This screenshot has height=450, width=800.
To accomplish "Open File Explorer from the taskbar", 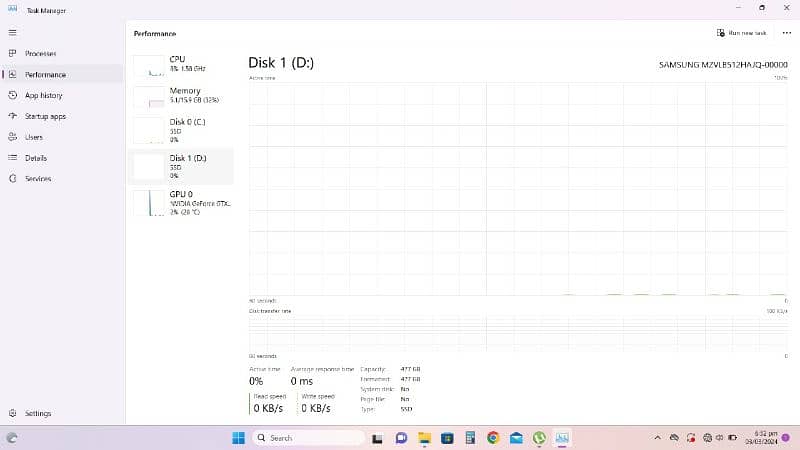I will [x=424, y=438].
